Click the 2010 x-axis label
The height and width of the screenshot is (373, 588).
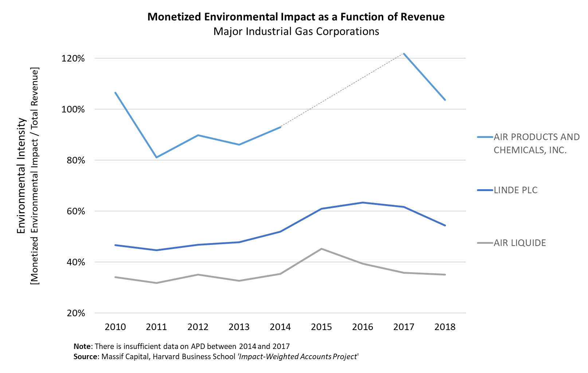pos(115,327)
